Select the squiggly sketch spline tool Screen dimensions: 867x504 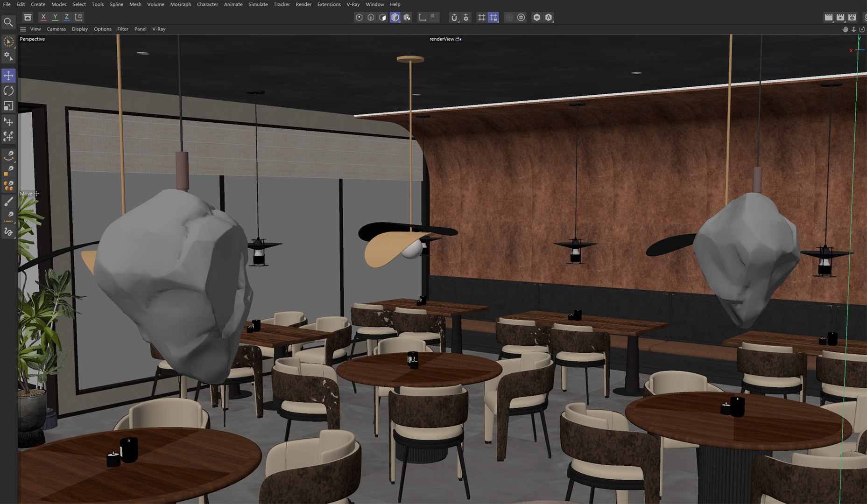point(8,232)
